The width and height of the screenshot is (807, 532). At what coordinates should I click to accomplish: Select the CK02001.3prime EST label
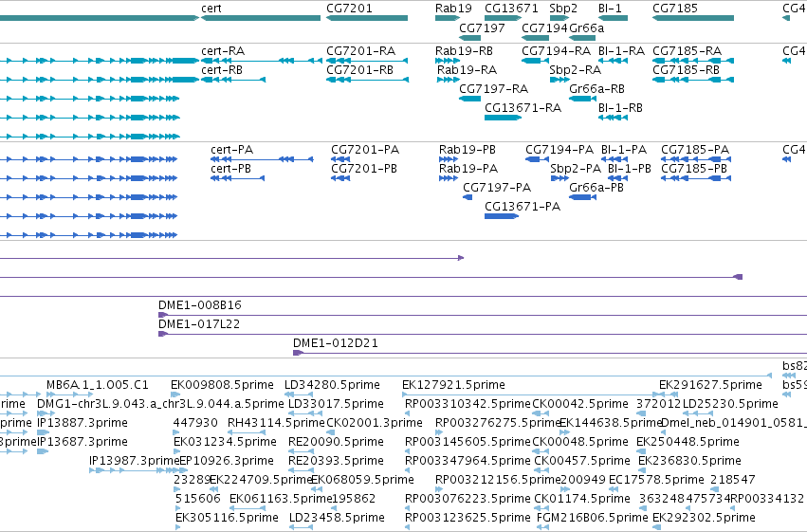click(x=375, y=423)
